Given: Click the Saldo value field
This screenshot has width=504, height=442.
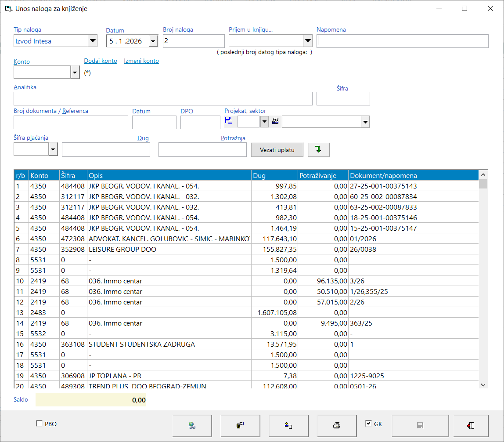Looking at the screenshot, I should click(90, 400).
